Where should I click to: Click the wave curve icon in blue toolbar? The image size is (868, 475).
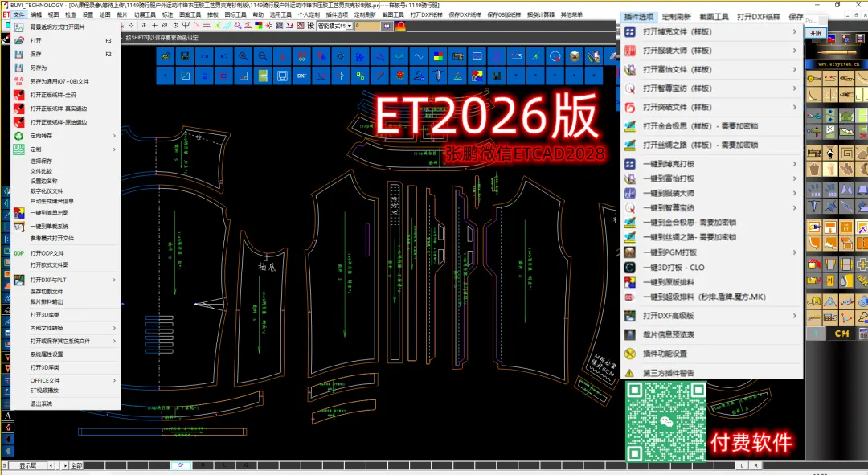(x=419, y=56)
